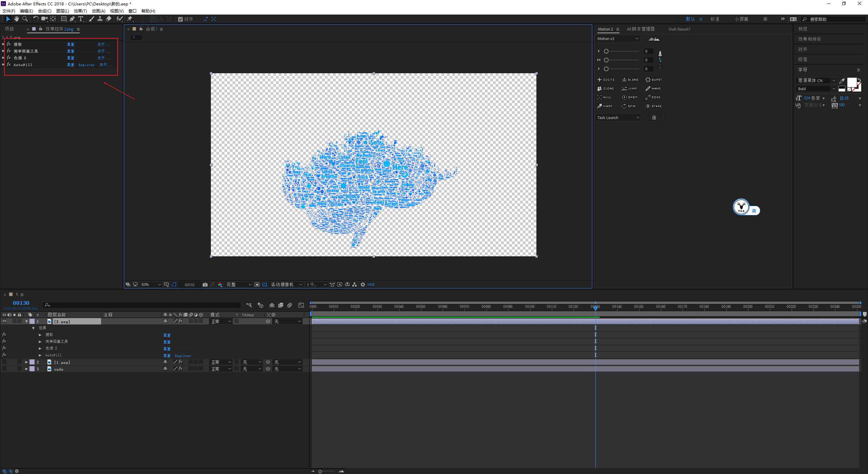Click the Motion trash delete button
Screen dimensions: 868x474
pyautogui.click(x=654, y=118)
